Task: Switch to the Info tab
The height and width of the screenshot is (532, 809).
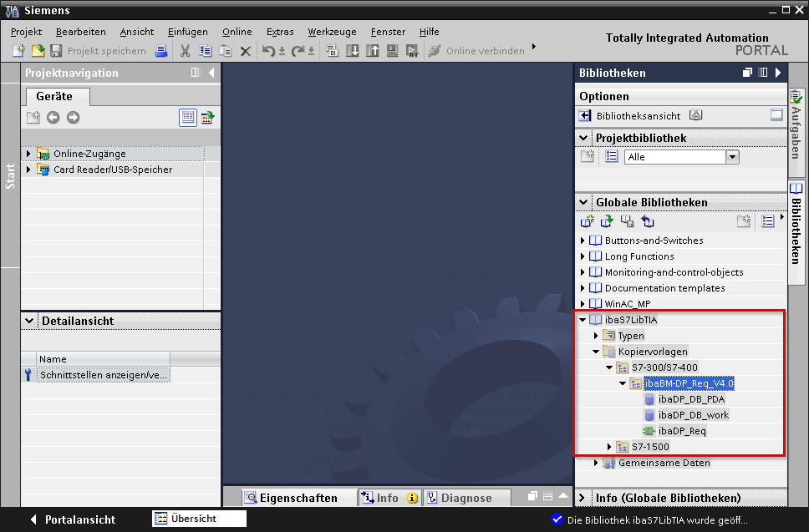Action: pos(389,498)
